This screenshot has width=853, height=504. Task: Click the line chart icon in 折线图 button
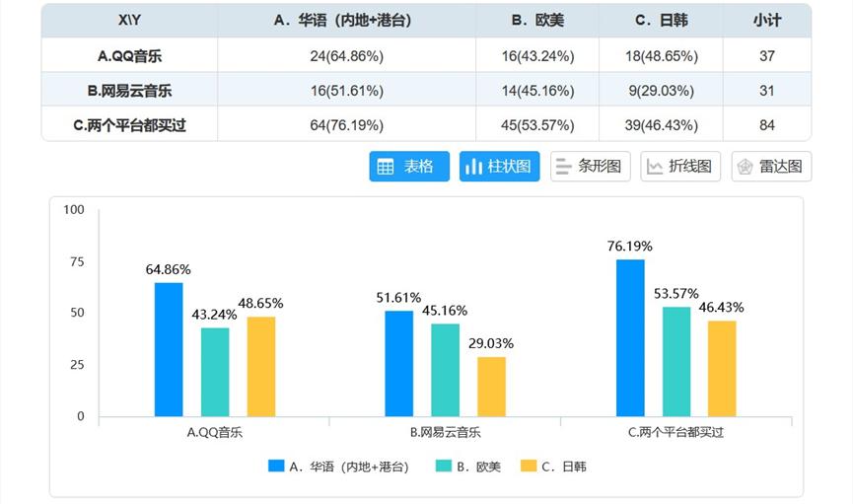click(x=655, y=167)
